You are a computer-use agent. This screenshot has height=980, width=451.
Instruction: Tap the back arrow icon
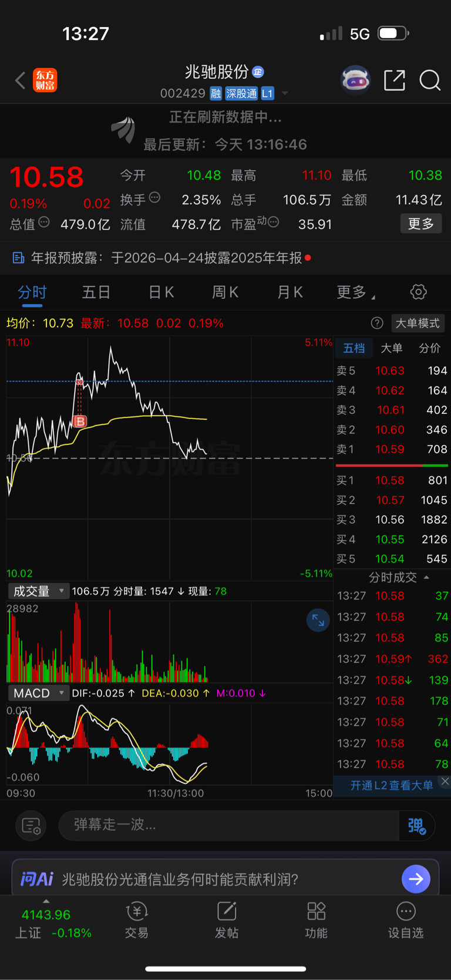pyautogui.click(x=21, y=80)
